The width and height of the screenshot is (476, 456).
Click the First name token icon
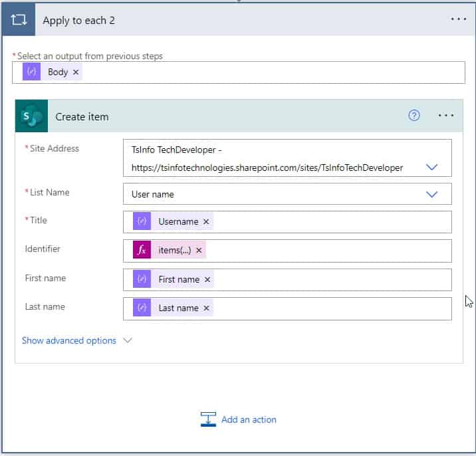[x=142, y=279]
